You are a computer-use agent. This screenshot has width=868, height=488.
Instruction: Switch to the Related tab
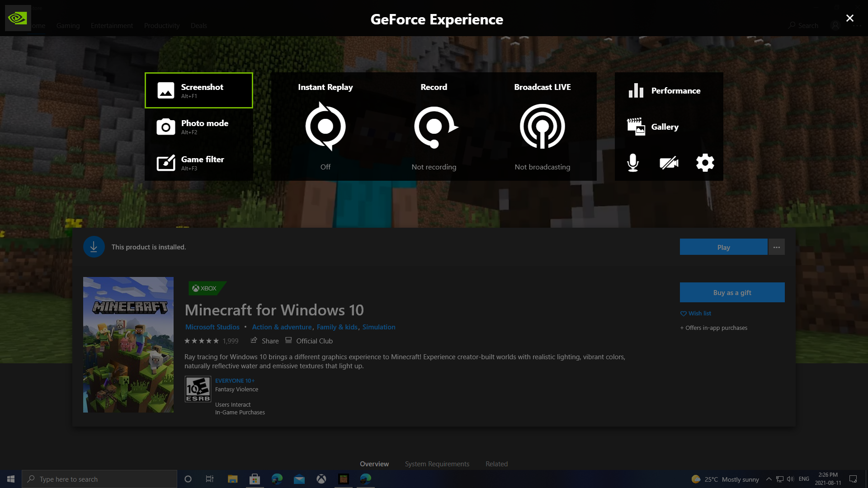point(496,464)
